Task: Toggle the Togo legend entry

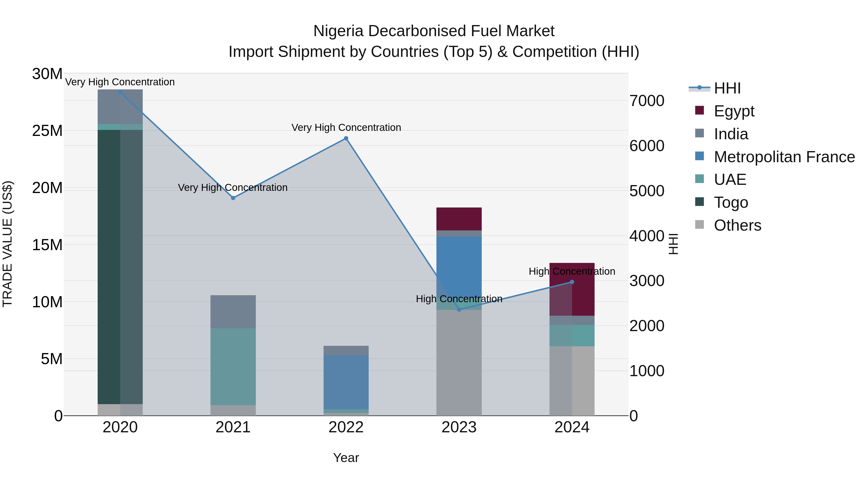Action: click(721, 202)
